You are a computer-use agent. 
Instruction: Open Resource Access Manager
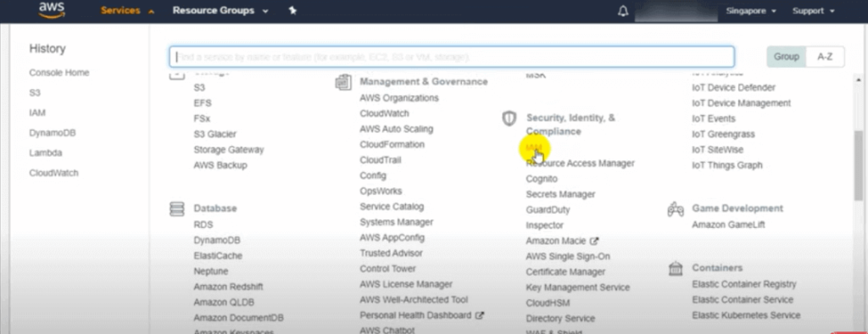click(x=580, y=164)
